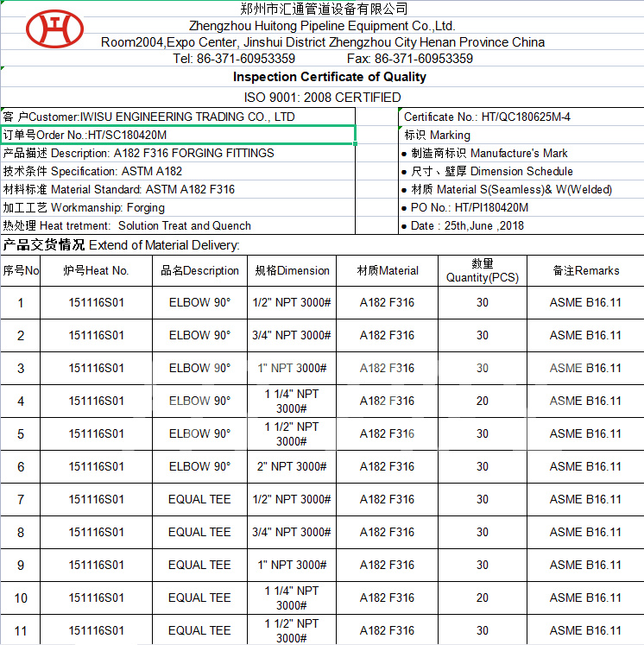Select the Specification ASTM A182 cell
This screenshot has width=644, height=645.
pos(178,171)
